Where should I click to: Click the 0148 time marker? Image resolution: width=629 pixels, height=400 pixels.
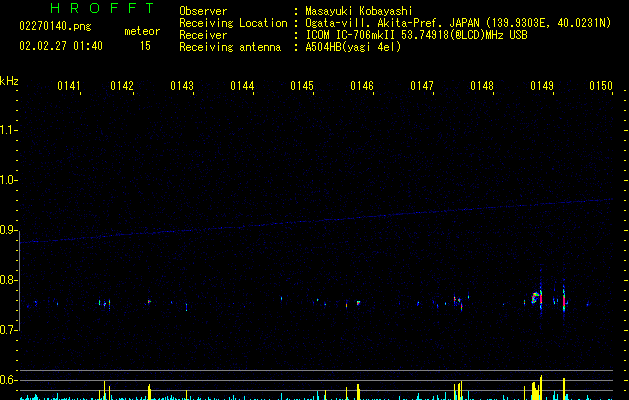click(482, 86)
